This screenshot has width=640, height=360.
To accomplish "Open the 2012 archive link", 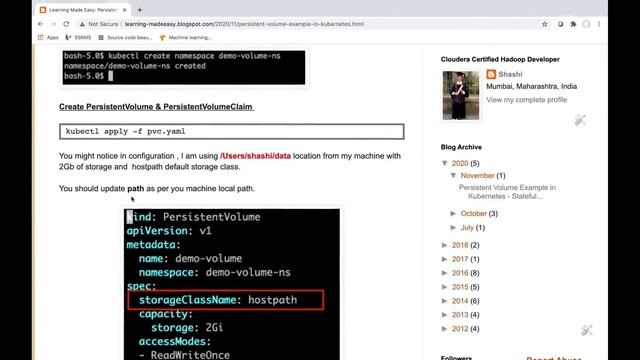I will [x=460, y=329].
